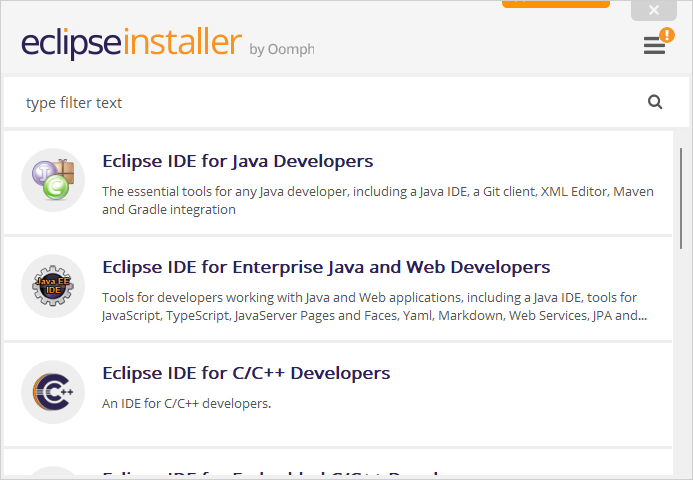
Task: Select Eclipse IDE for Enterprise Java and Web Developers
Action: [x=326, y=267]
